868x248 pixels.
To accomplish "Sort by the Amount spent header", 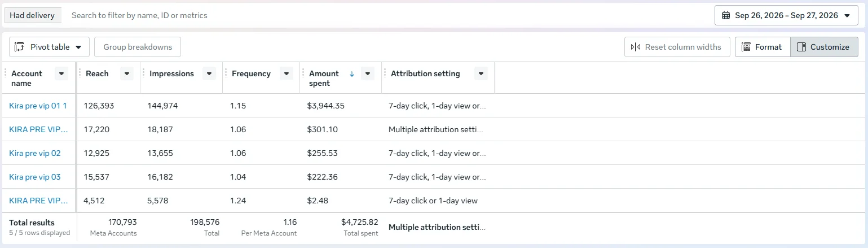I will [x=324, y=78].
